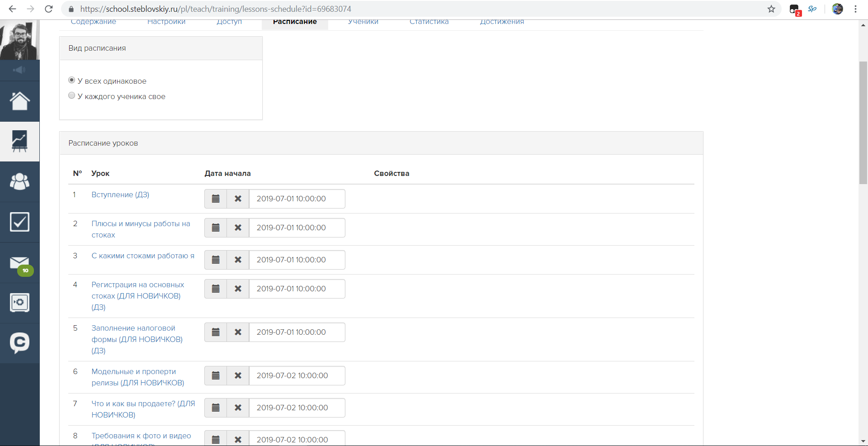Open the chat bubble icon in the sidebar
Viewport: 868px width, 446px height.
19,343
